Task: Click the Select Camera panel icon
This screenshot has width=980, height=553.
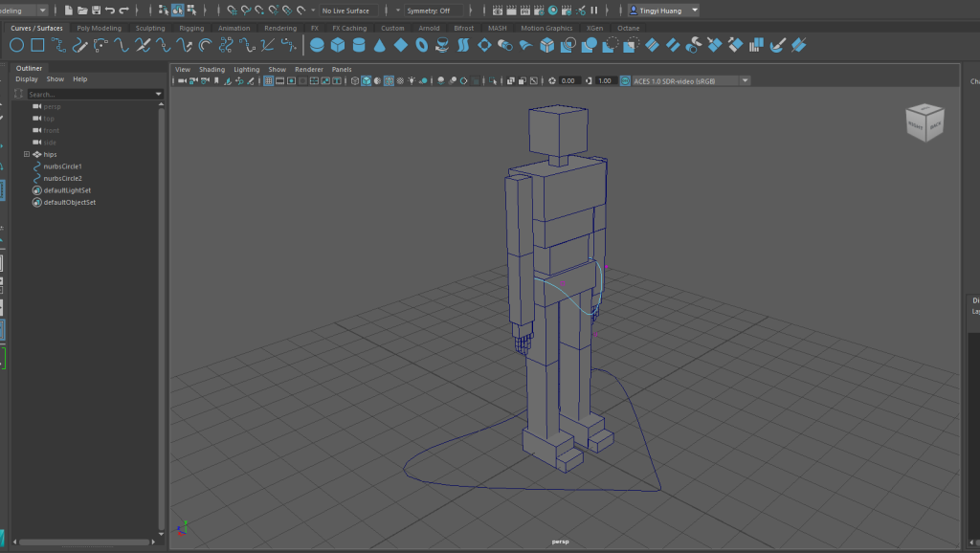Action: point(182,80)
